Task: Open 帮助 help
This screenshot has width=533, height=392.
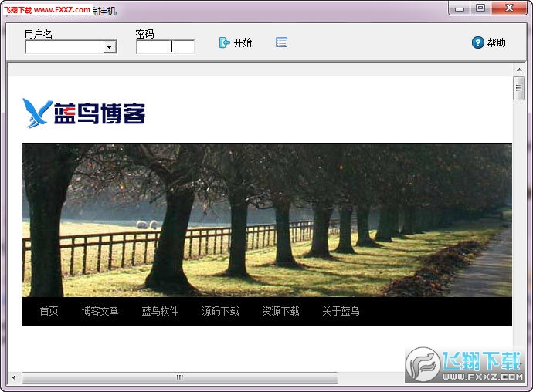Action: 489,42
